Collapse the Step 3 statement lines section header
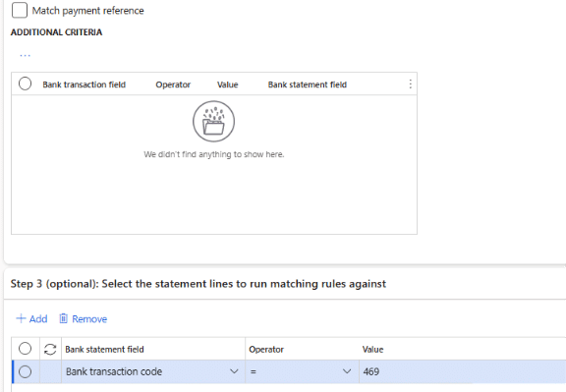566x392 pixels. tap(198, 284)
